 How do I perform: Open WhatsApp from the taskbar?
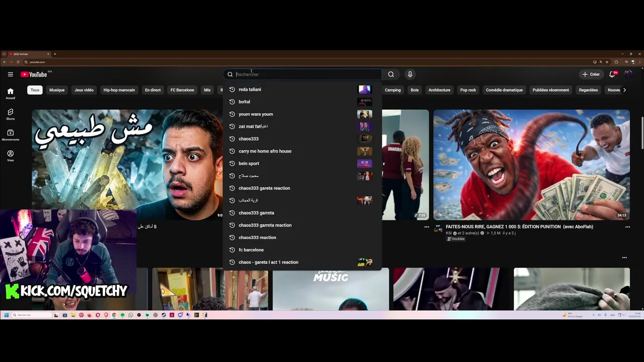tap(131, 315)
